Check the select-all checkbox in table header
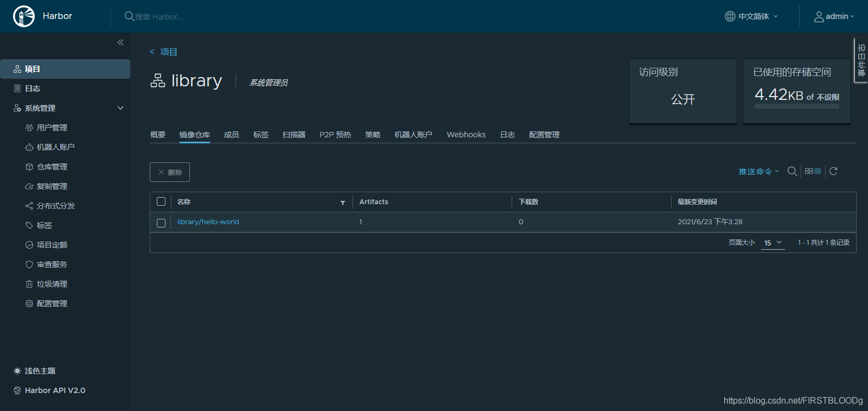This screenshot has height=411, width=868. pos(161,201)
